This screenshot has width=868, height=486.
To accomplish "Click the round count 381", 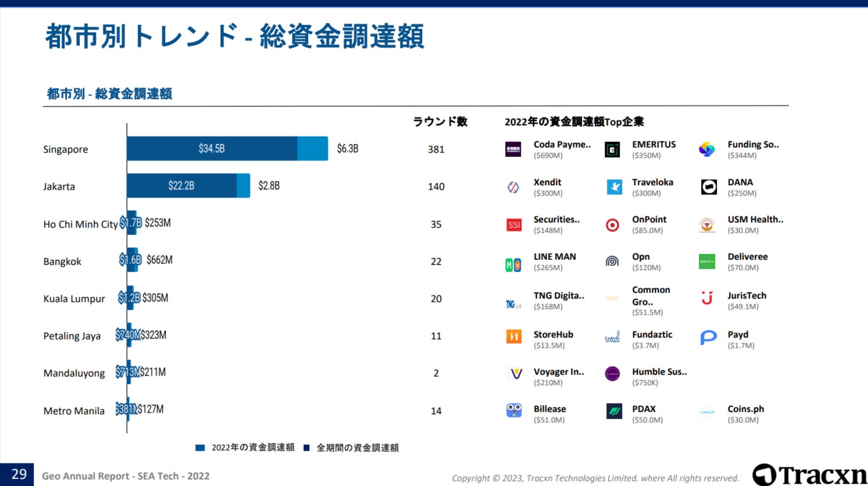I will click(436, 149).
